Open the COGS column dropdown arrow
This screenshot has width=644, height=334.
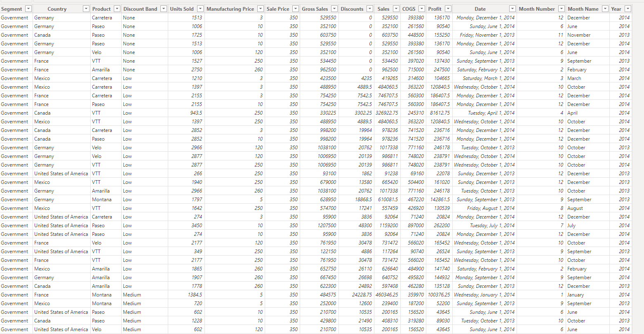click(422, 9)
